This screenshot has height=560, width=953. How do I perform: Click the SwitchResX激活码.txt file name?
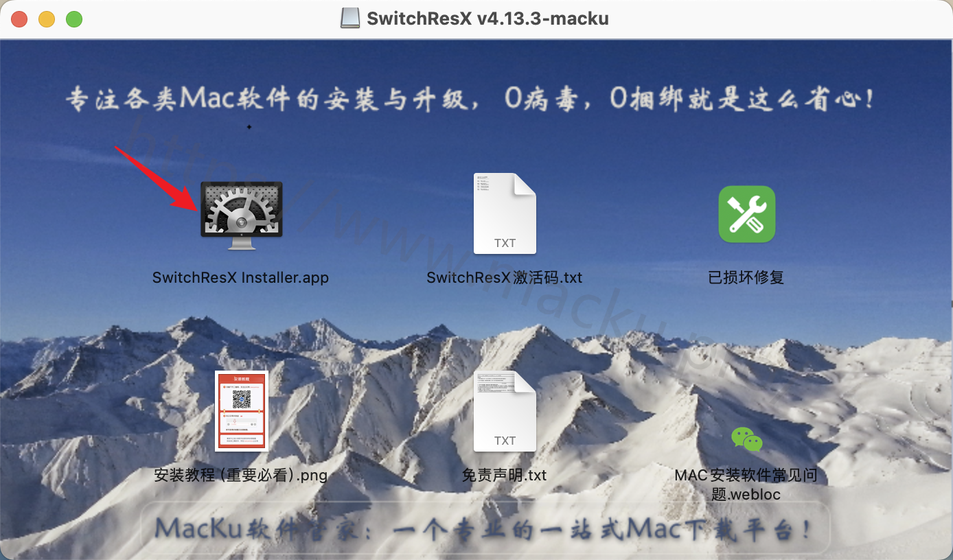(x=505, y=278)
